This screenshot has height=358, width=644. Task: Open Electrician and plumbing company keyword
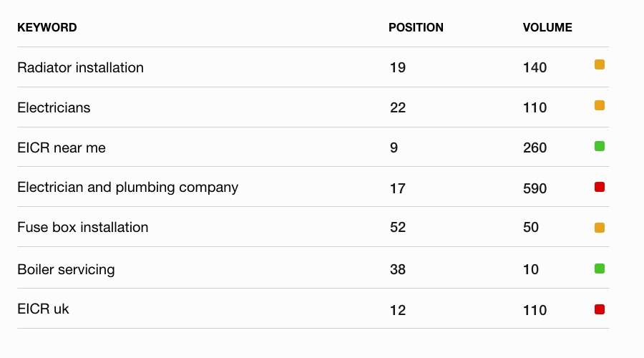pyautogui.click(x=128, y=188)
